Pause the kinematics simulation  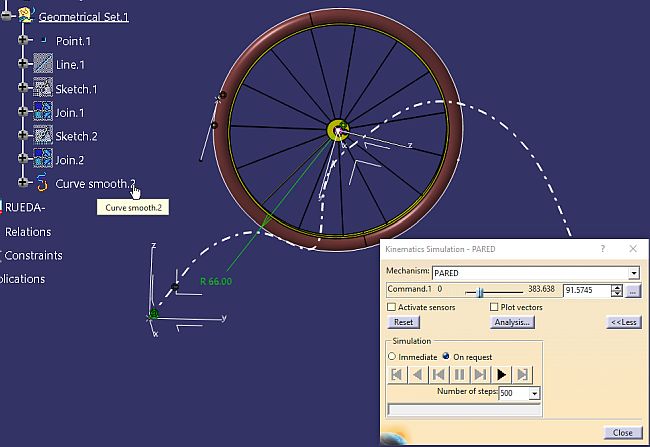(x=459, y=375)
